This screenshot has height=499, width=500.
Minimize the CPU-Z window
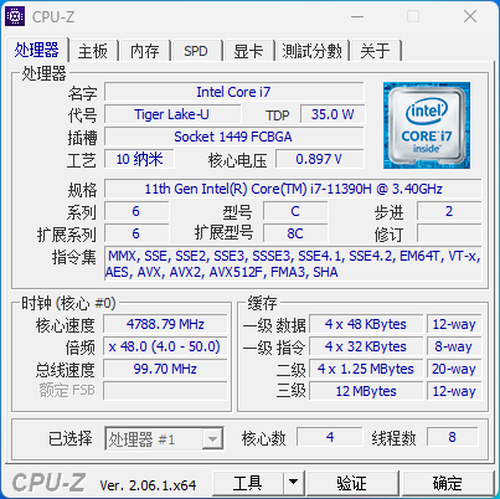(357, 16)
